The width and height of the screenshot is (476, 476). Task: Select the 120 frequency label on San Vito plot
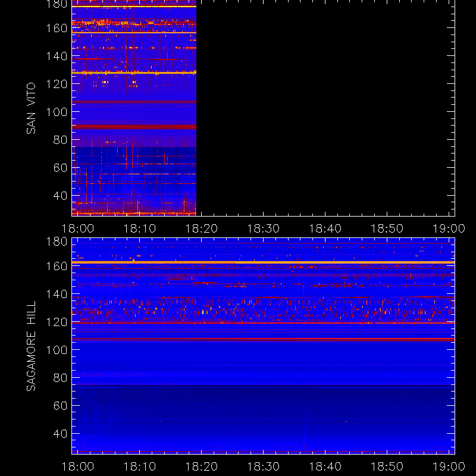tap(57, 84)
